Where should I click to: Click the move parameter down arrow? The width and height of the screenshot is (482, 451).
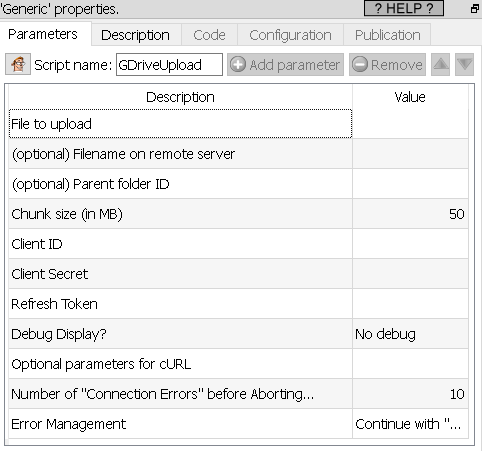464,64
